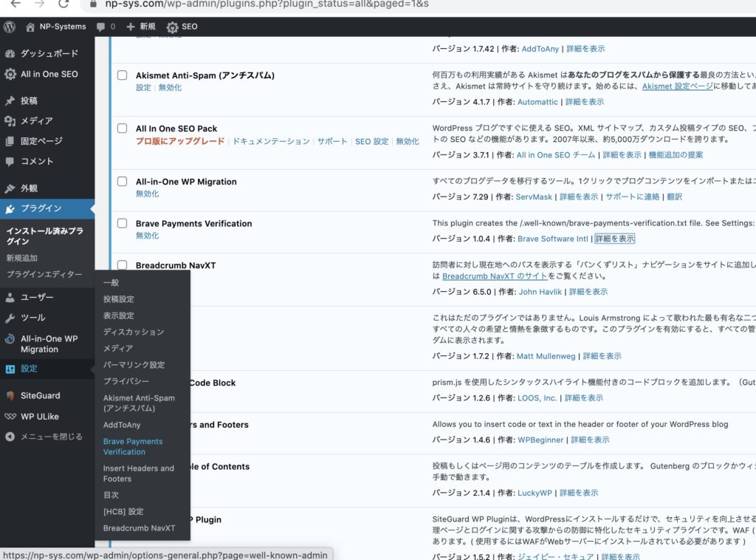Deactivate All In One SEO Pack via 無効化
756x560 pixels.
(408, 141)
